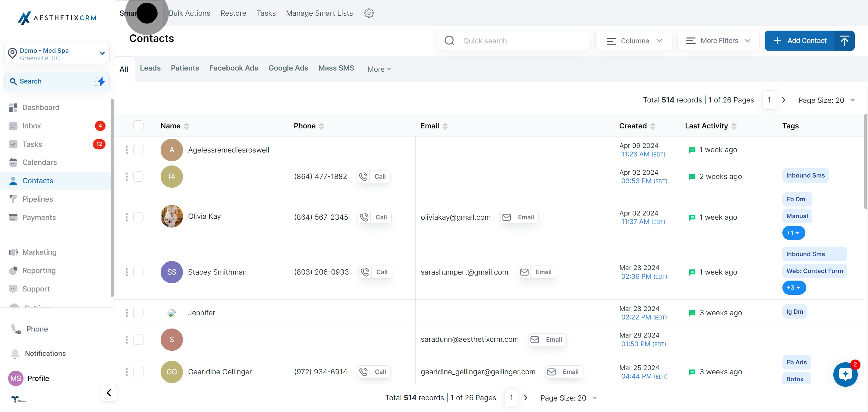Collapse sidebar with left chevron
Viewport: 868px width, 412px height.
(x=109, y=393)
